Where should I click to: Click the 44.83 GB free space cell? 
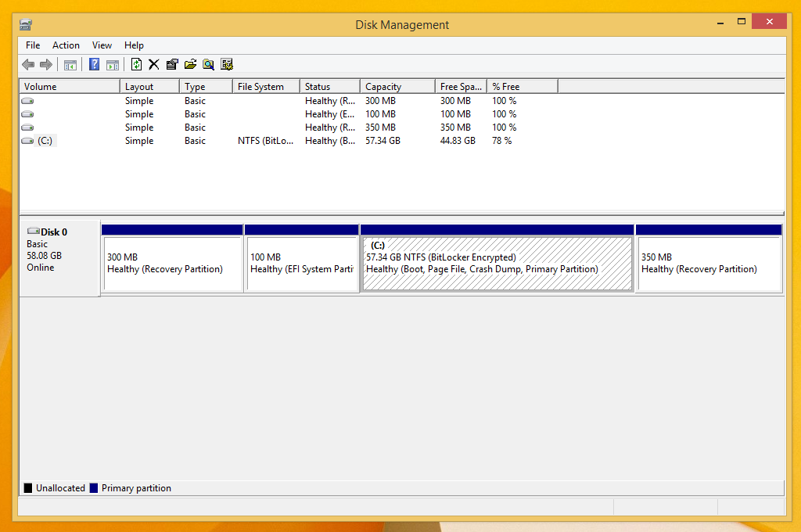458,141
